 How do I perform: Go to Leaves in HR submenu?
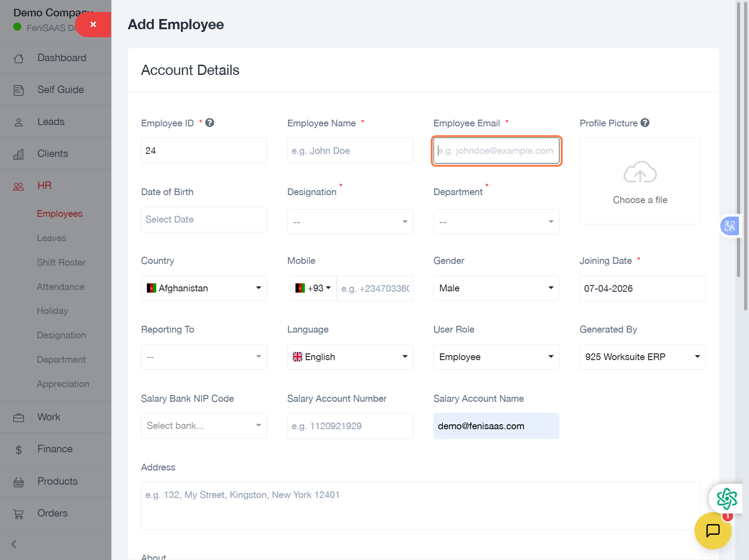51,238
